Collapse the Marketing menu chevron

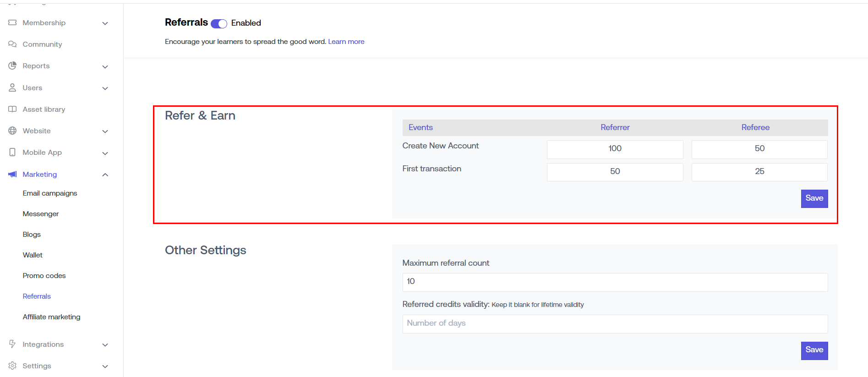pos(105,175)
